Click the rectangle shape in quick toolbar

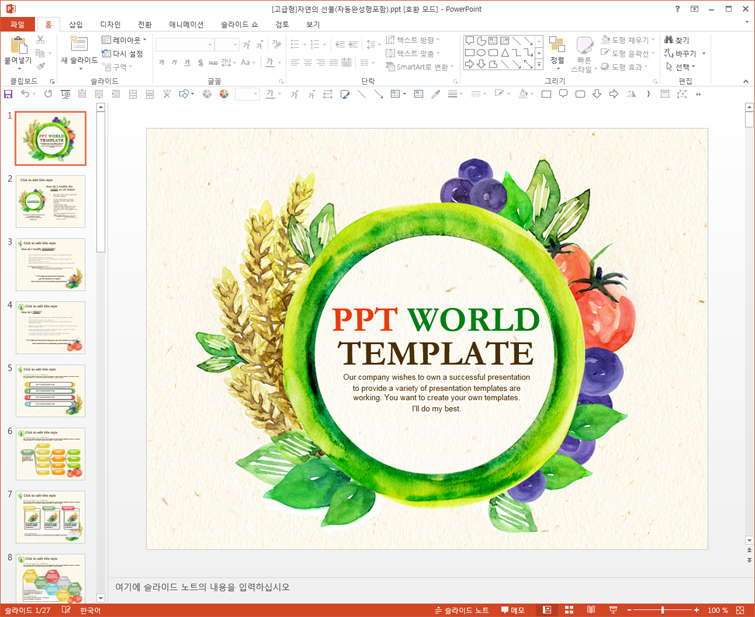pos(546,94)
